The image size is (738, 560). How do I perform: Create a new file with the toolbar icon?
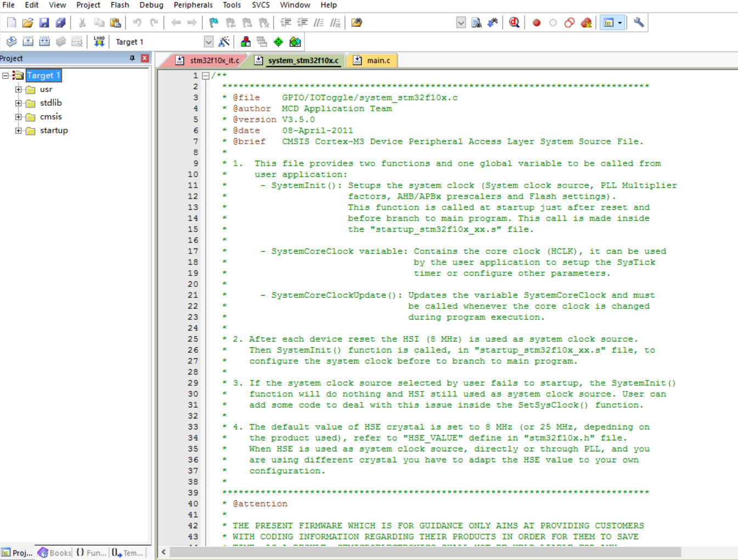(11, 22)
